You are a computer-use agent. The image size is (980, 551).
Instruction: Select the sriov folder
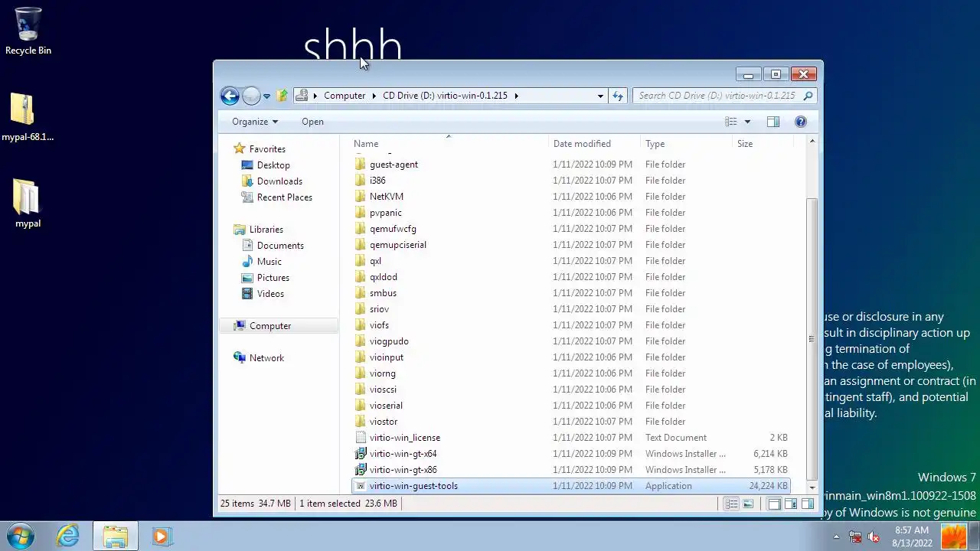(x=379, y=309)
